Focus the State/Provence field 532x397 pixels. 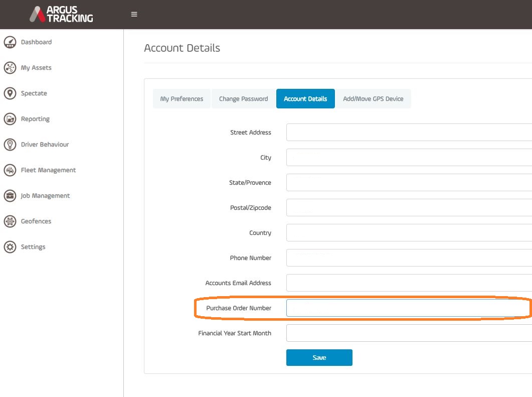pyautogui.click(x=409, y=182)
